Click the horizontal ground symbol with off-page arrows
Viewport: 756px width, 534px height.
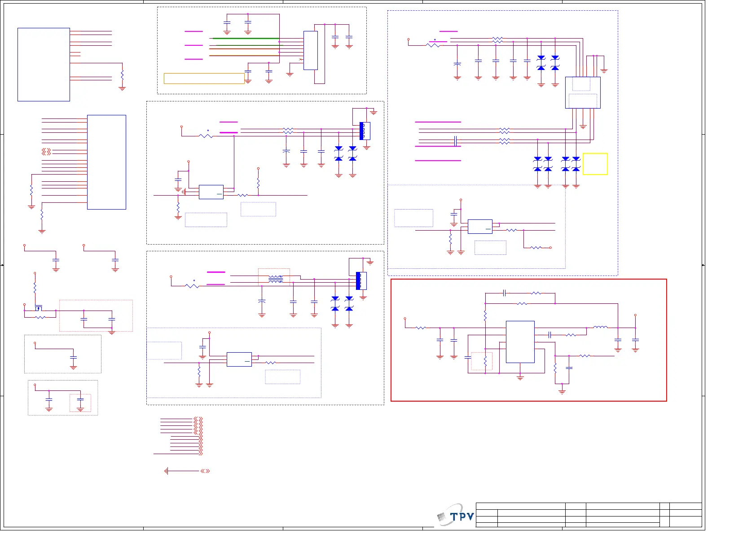coord(167,471)
